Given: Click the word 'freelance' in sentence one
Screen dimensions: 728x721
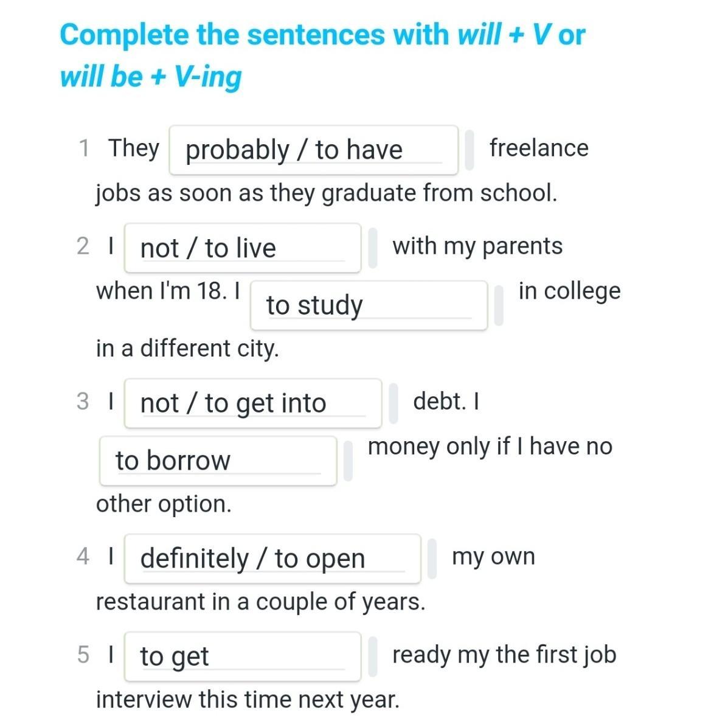Looking at the screenshot, I should tap(539, 148).
